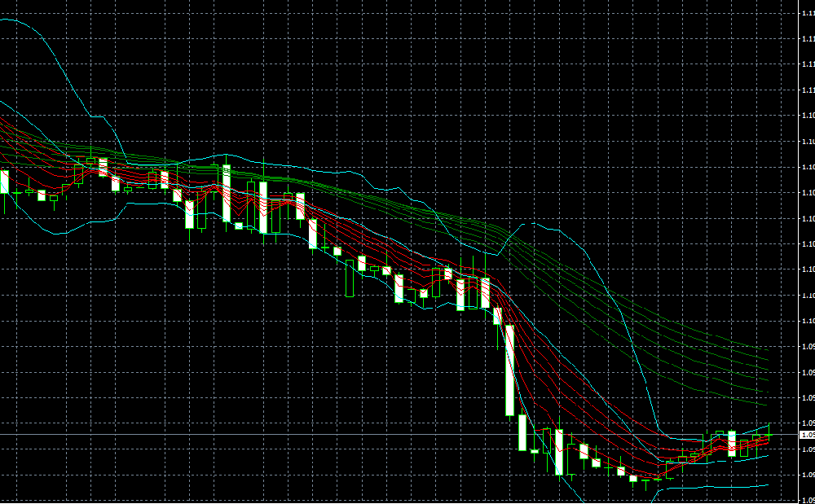Click the latest candlestick at the chart's end

point(769,433)
